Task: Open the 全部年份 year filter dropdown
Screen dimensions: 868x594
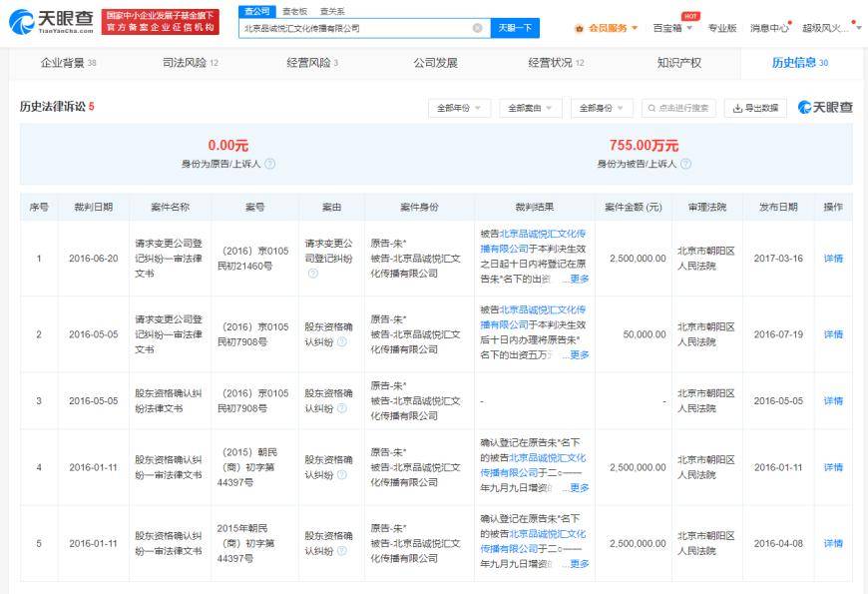Action: [x=459, y=108]
